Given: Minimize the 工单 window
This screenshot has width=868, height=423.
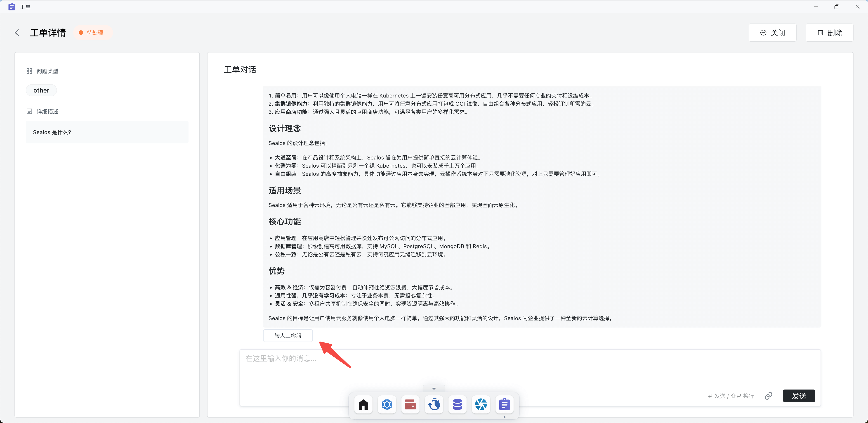Looking at the screenshot, I should (x=816, y=7).
